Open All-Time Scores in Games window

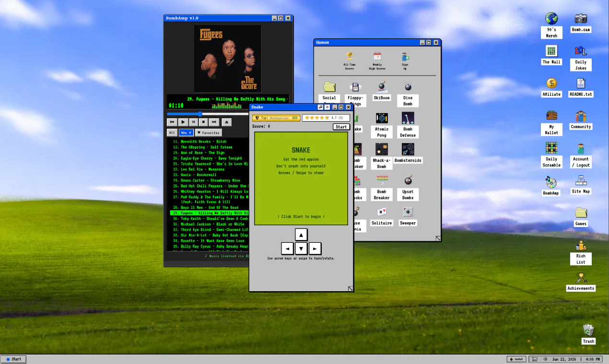click(349, 61)
